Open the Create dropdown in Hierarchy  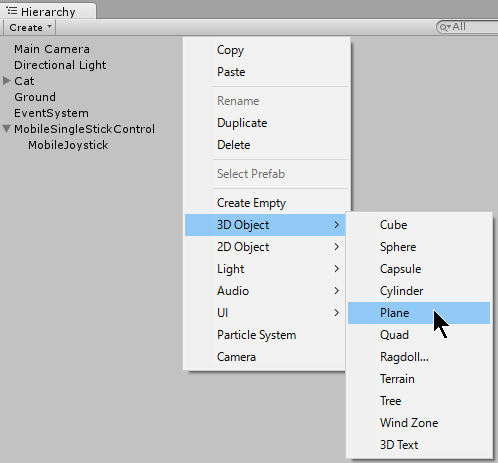(x=30, y=27)
